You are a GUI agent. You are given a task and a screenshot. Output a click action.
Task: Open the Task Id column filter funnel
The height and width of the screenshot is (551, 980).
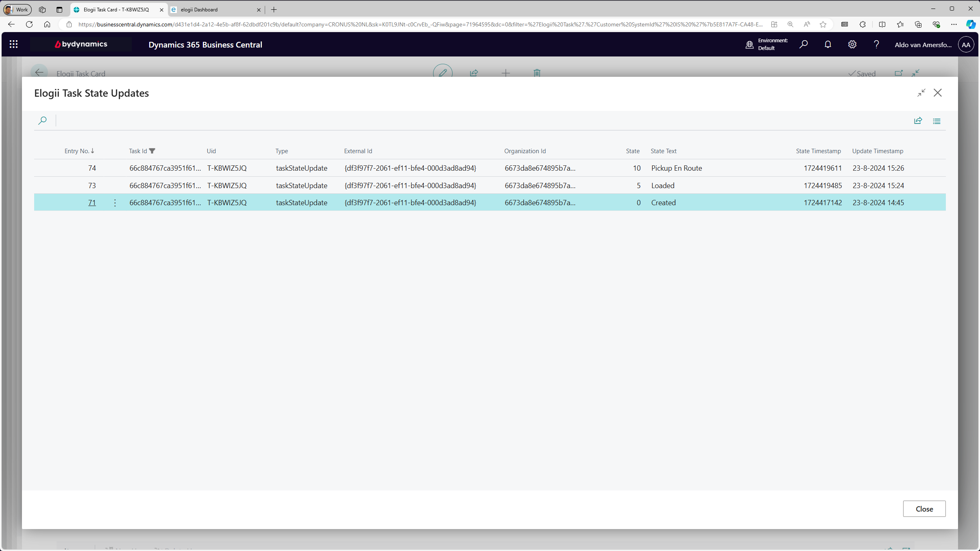coord(152,151)
